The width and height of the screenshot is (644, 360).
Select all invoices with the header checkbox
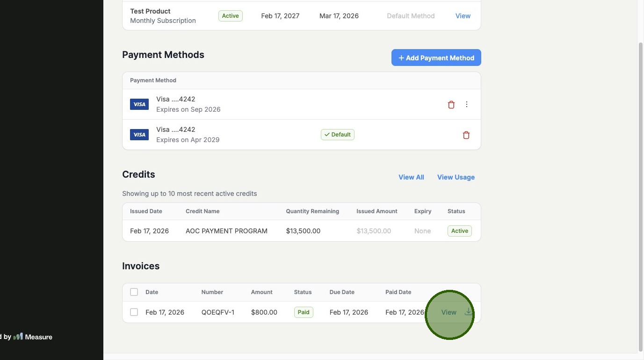pos(134,292)
